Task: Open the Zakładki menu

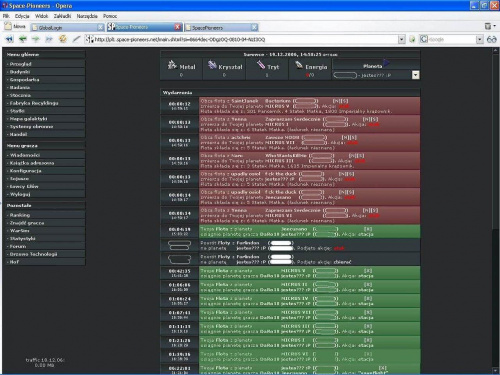Action: (x=62, y=16)
